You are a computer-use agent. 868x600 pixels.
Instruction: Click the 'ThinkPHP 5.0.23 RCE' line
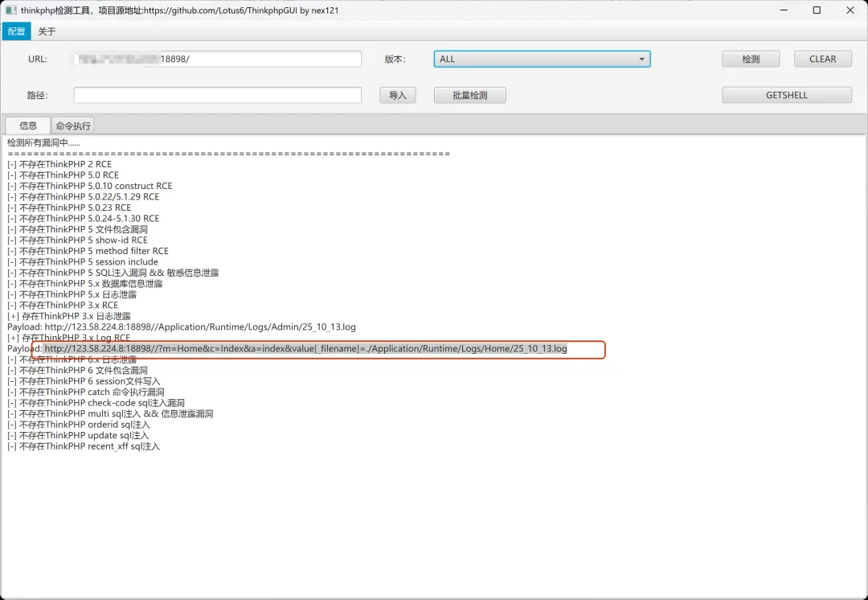pyautogui.click(x=69, y=208)
